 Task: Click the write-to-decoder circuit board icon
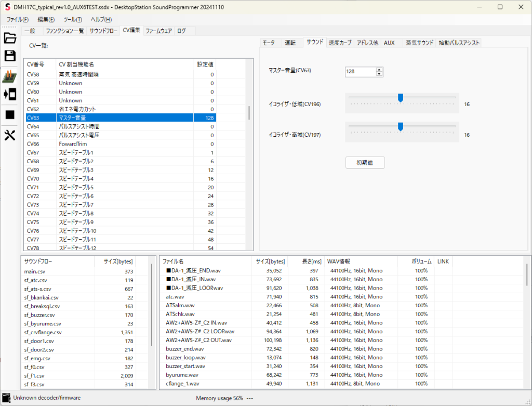(10, 76)
